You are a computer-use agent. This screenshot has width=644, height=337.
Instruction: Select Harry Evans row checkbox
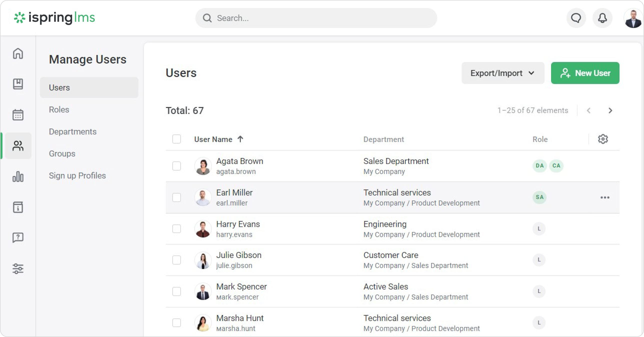[177, 229]
